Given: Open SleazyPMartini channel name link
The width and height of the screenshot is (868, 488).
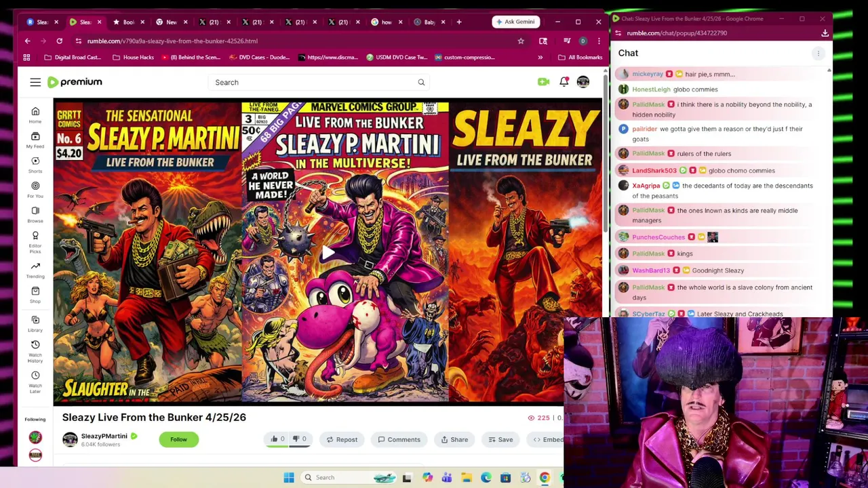Looking at the screenshot, I should pyautogui.click(x=104, y=436).
